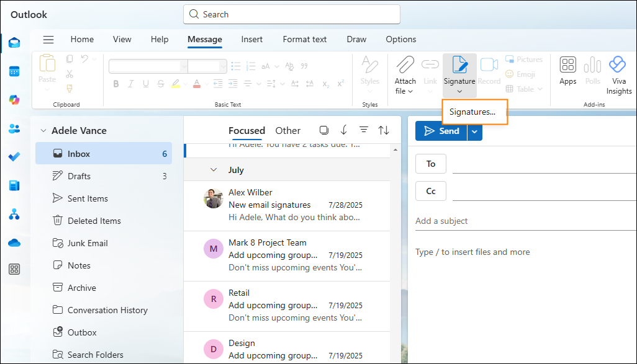Click in the Search box
637x364 pixels.
[292, 15]
